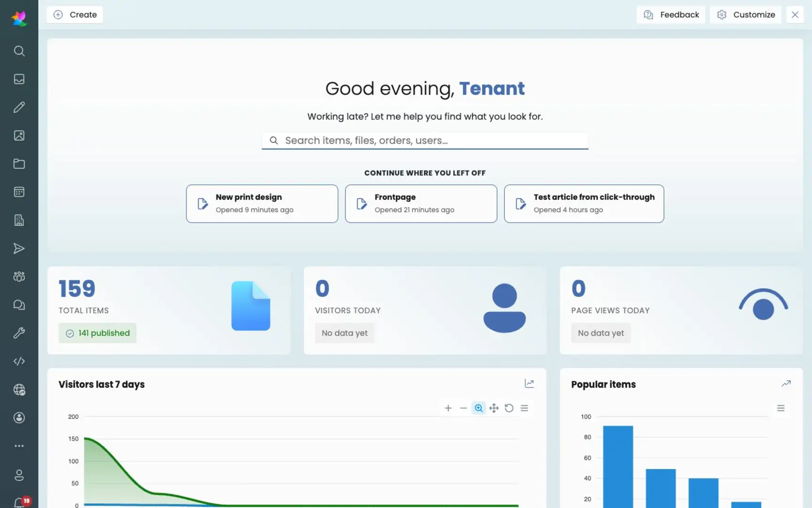Click the Customize button

pos(746,15)
